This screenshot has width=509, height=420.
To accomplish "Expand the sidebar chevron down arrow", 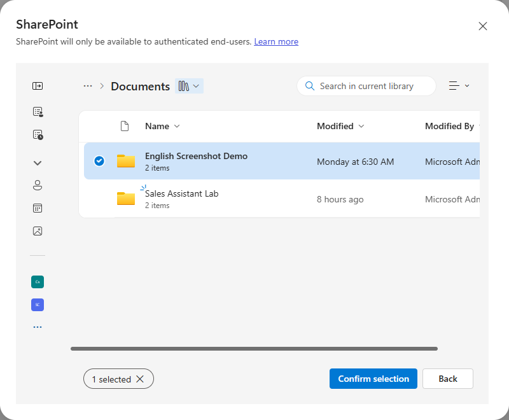I will tap(38, 163).
